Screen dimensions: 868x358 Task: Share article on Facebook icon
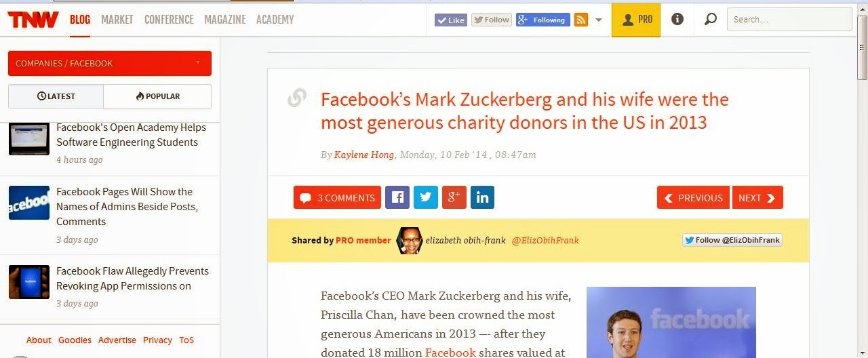[397, 197]
